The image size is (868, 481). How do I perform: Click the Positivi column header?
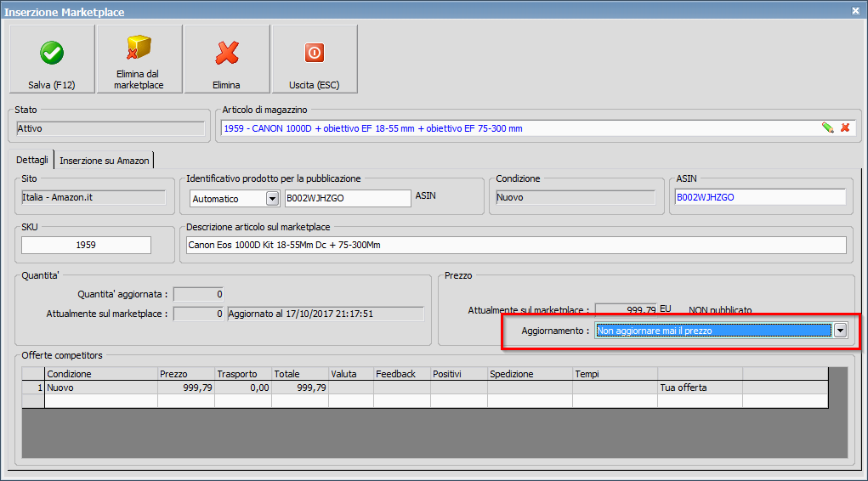[x=459, y=374]
